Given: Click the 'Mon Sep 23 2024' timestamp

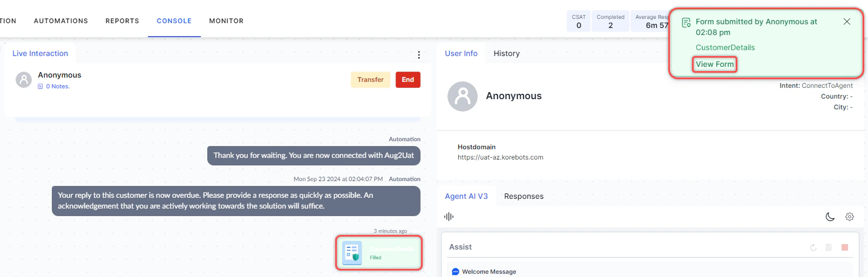Looking at the screenshot, I should [x=338, y=179].
